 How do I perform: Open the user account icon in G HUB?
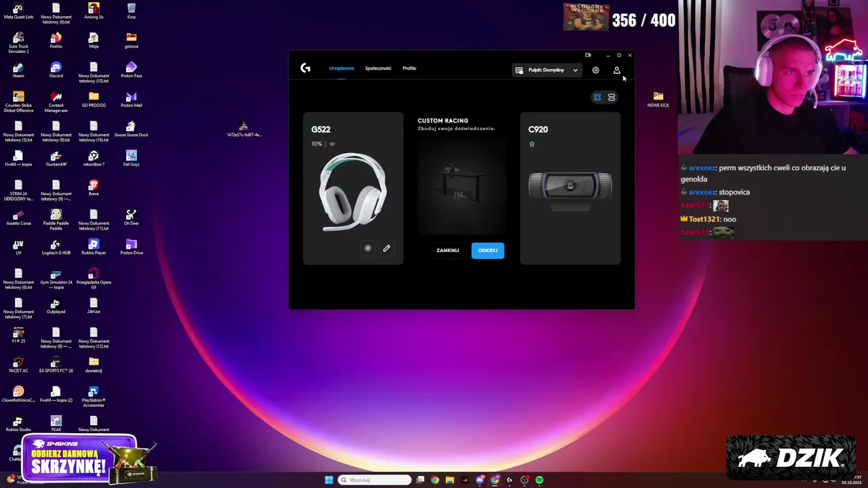[616, 70]
